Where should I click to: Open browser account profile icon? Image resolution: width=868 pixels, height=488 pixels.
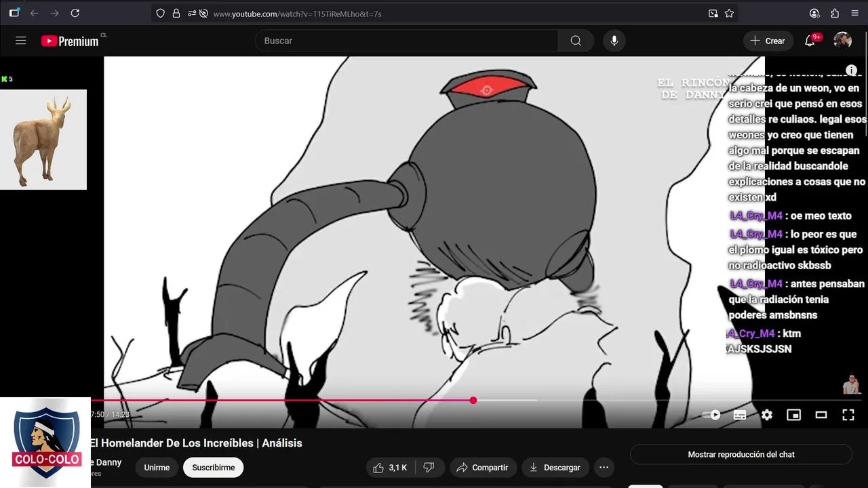point(814,13)
